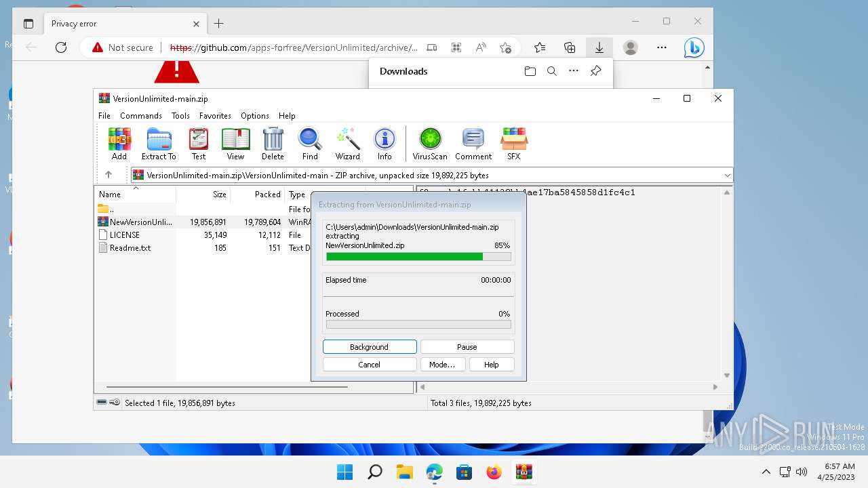This screenshot has width=868, height=488.
Task: Open the Find tool in WinRAR
Action: [x=310, y=144]
